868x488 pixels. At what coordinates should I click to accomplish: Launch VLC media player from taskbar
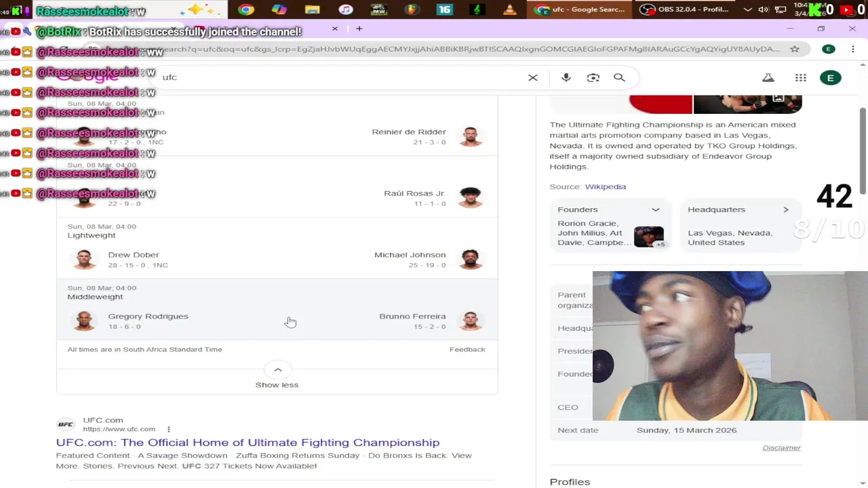coord(510,9)
